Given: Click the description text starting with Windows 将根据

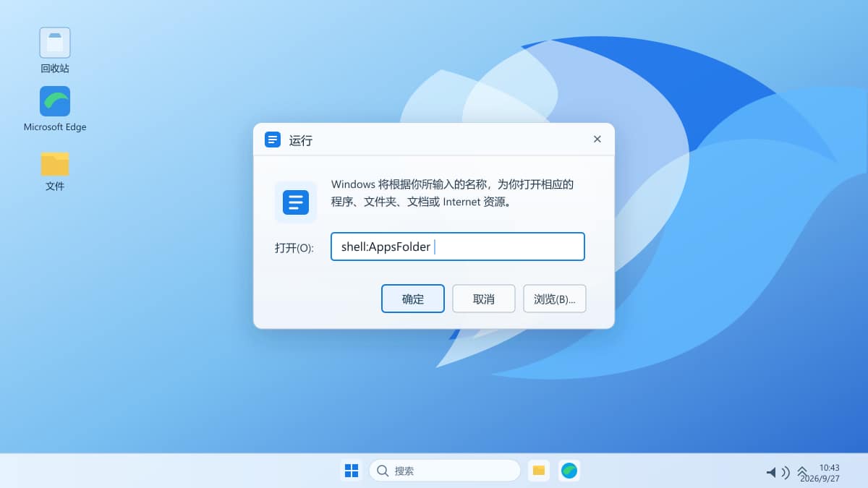Looking at the screenshot, I should point(452,193).
